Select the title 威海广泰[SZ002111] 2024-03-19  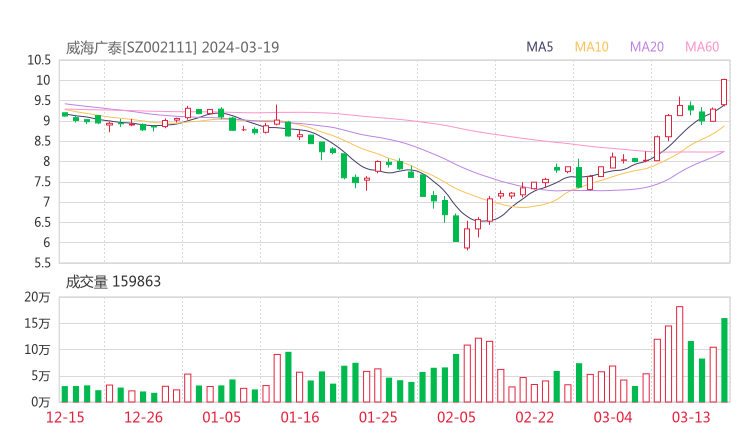[x=172, y=48]
